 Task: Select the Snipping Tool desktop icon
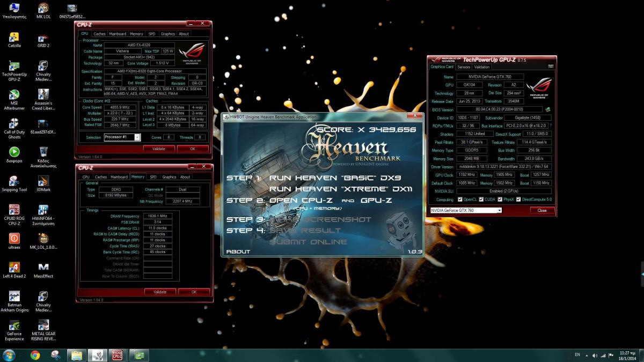(x=14, y=183)
